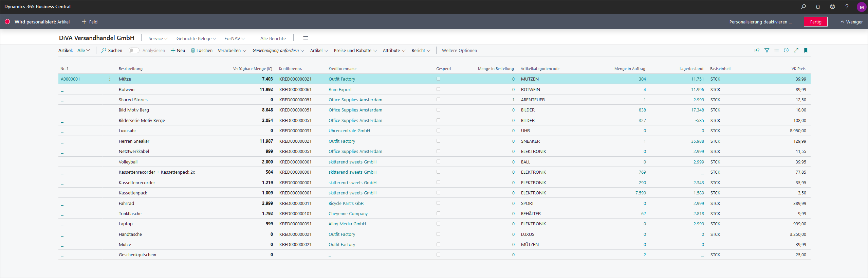Click the plus Feld icon
Screen dimensions: 868x278
(x=84, y=22)
